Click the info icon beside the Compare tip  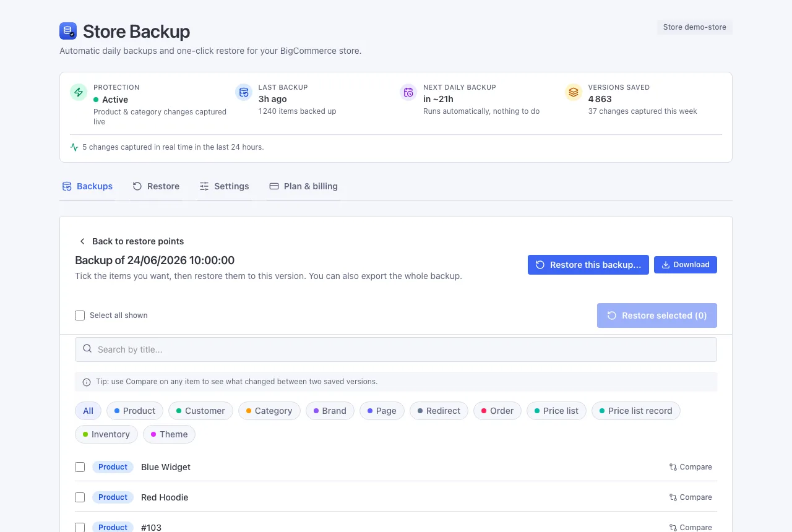(87, 382)
